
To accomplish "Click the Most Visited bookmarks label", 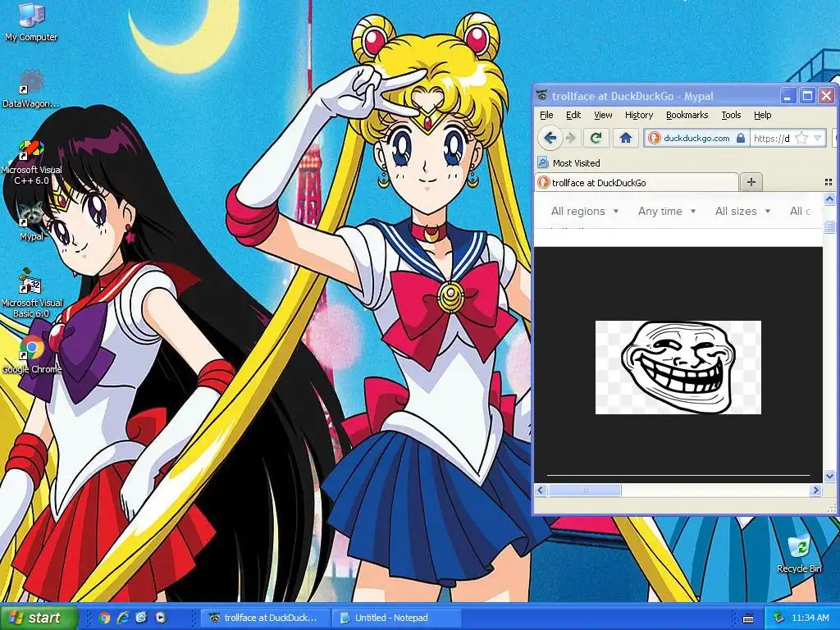I will 576,163.
